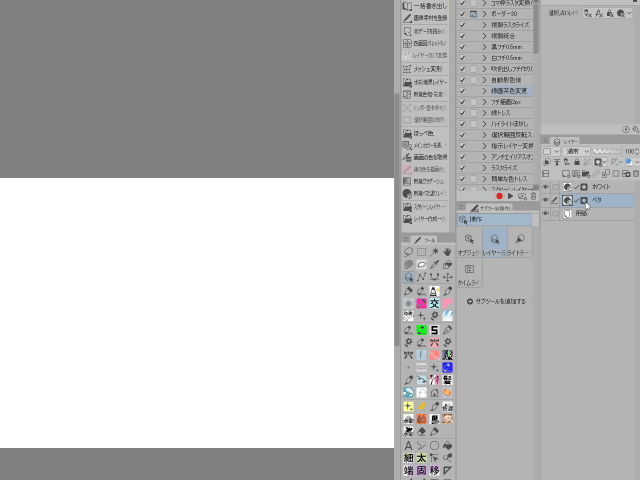The height and width of the screenshot is (480, 640).
Task: Click the ほっぺ色 quick access button
Action: point(424,133)
